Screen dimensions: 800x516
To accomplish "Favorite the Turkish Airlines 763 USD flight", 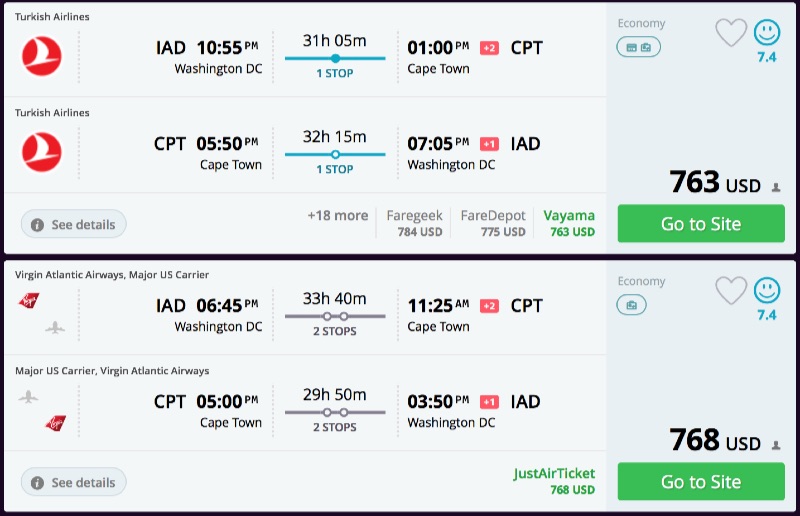I will click(x=731, y=33).
